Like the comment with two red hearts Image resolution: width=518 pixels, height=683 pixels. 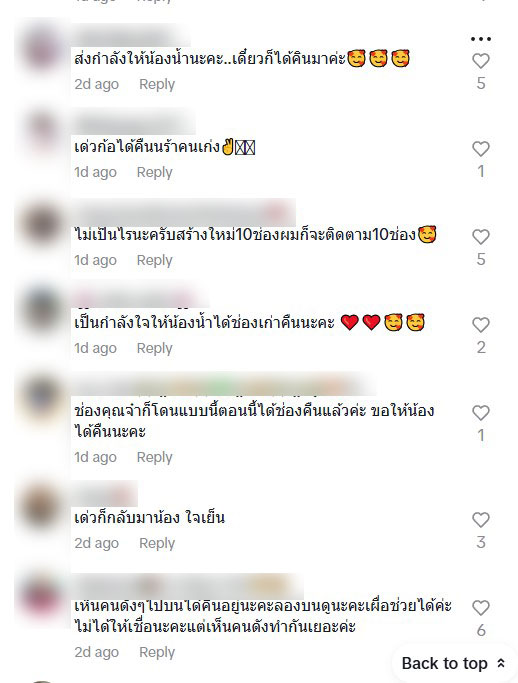tap(481, 325)
